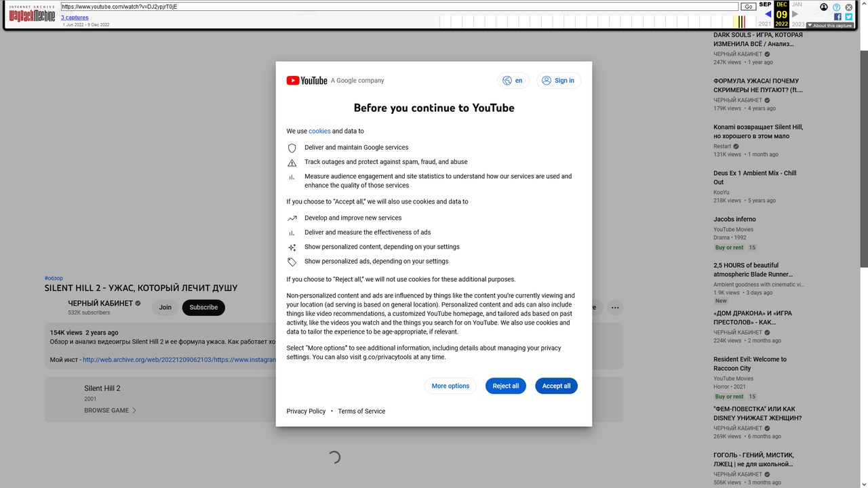868x488 pixels.
Task: Open the cookies link
Action: 319,131
